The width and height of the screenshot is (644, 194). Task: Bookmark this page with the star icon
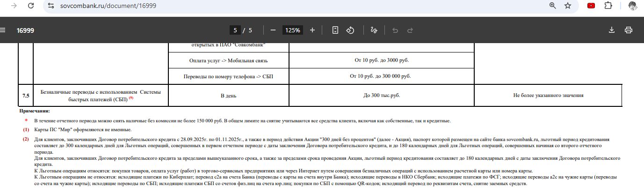[x=568, y=6]
